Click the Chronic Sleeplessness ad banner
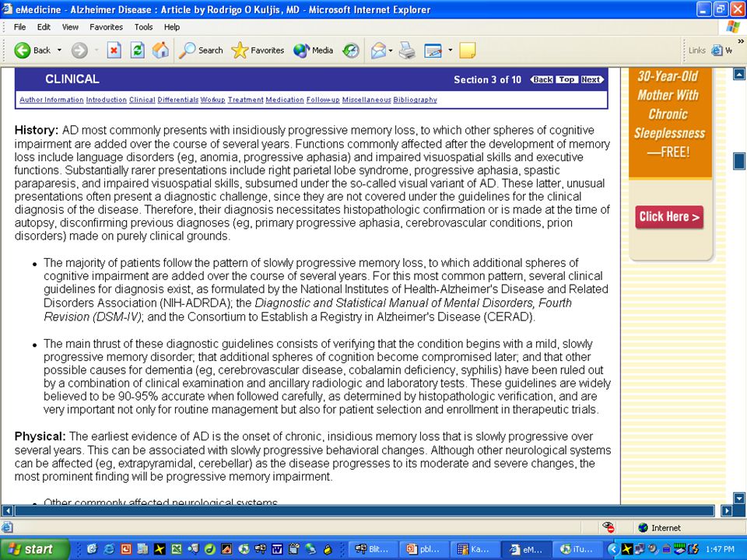This screenshot has width=747, height=560. tap(669, 123)
